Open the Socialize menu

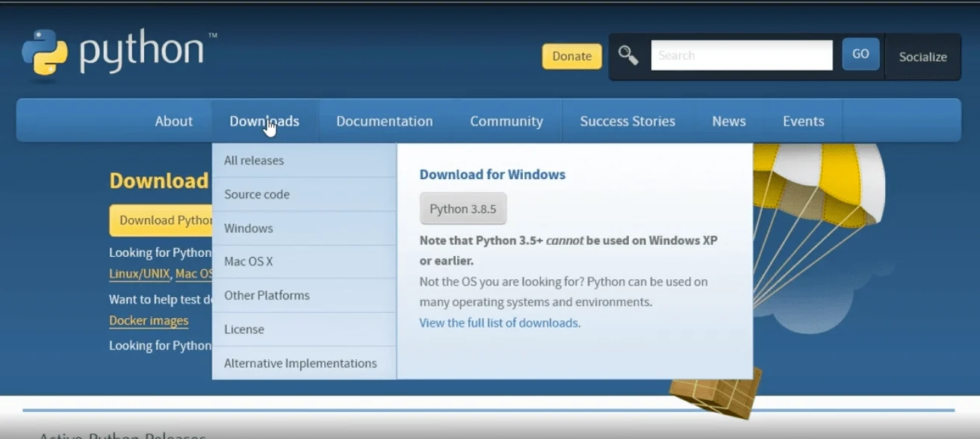tap(922, 57)
